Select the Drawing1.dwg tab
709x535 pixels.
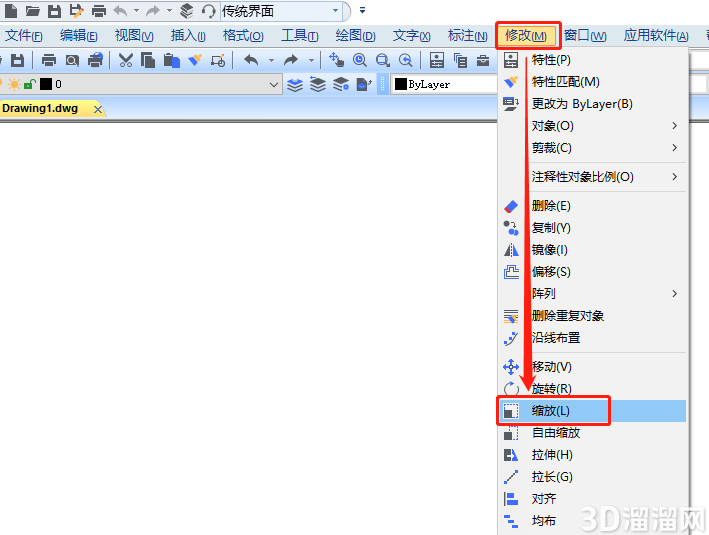40,109
